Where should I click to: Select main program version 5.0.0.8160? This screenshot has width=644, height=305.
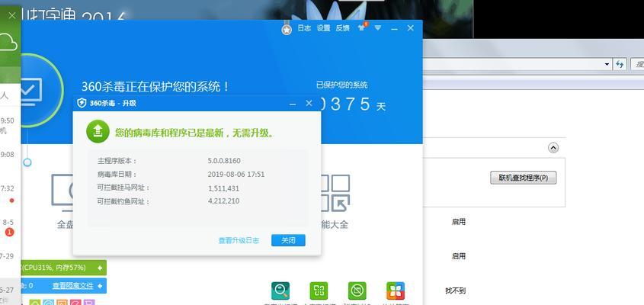click(224, 161)
